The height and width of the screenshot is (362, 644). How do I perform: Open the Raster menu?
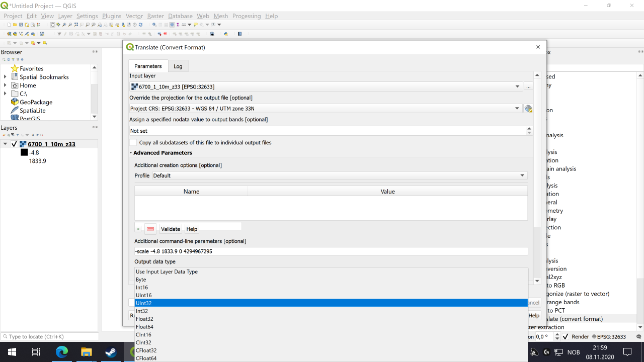(x=155, y=16)
